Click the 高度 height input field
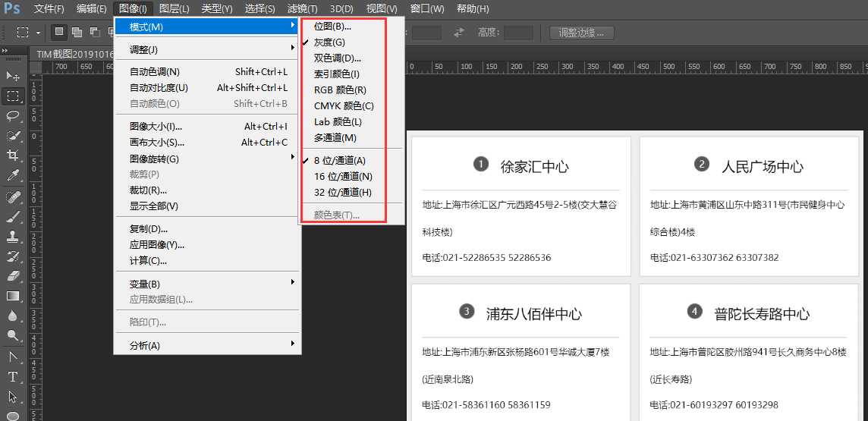The image size is (868, 421). coord(518,33)
